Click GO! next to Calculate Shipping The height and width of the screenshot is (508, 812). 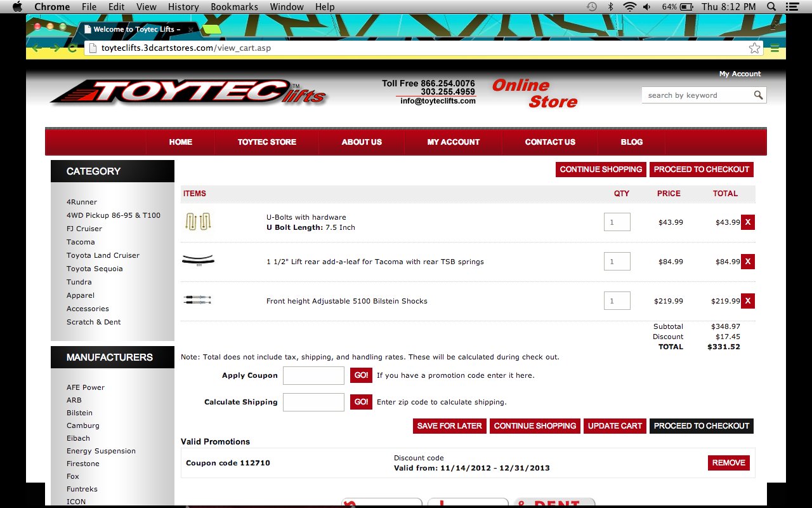click(x=361, y=402)
